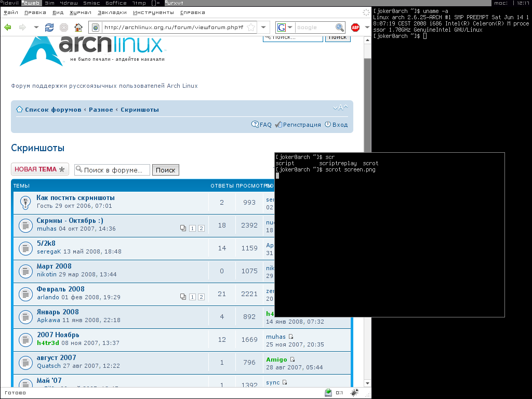The image size is (532, 399).
Task: Open page 2 of Скрины - Октябрь
Action: (201, 229)
